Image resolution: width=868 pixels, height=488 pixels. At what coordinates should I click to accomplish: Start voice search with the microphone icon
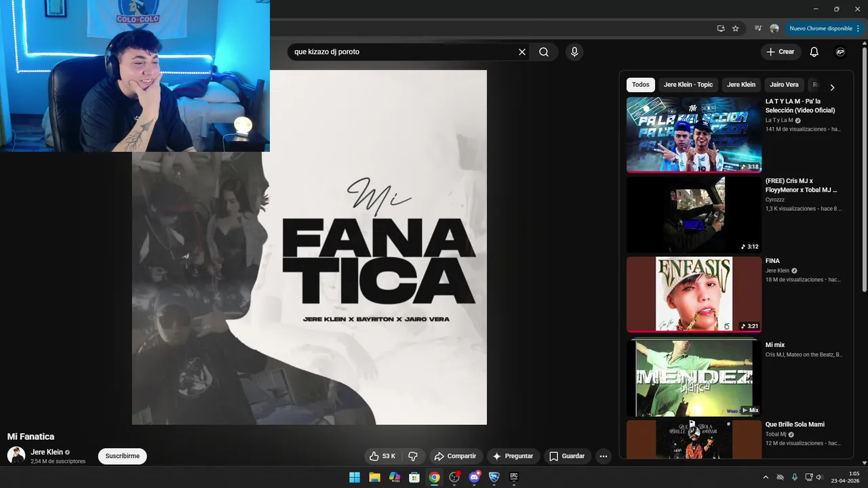coord(574,52)
